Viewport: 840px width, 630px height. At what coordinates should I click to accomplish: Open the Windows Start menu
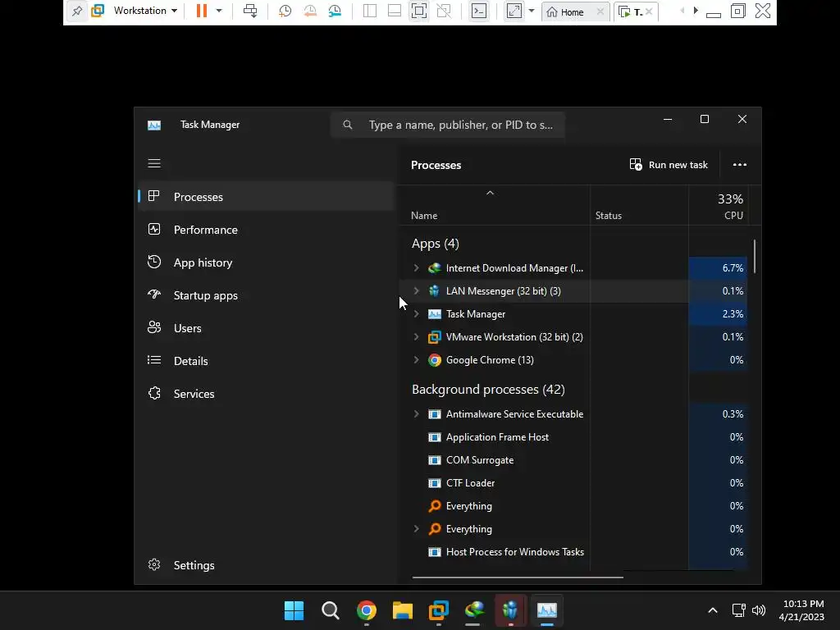[294, 610]
